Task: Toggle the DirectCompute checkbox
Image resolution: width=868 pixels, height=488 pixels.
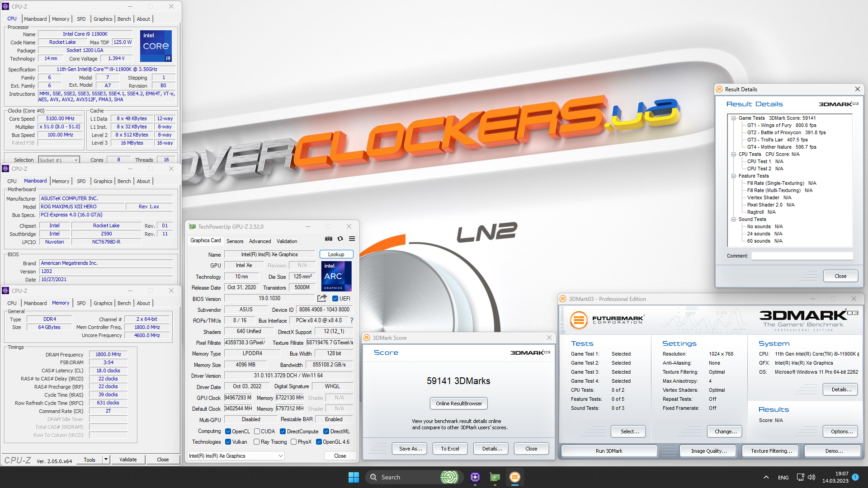Action: click(x=283, y=432)
